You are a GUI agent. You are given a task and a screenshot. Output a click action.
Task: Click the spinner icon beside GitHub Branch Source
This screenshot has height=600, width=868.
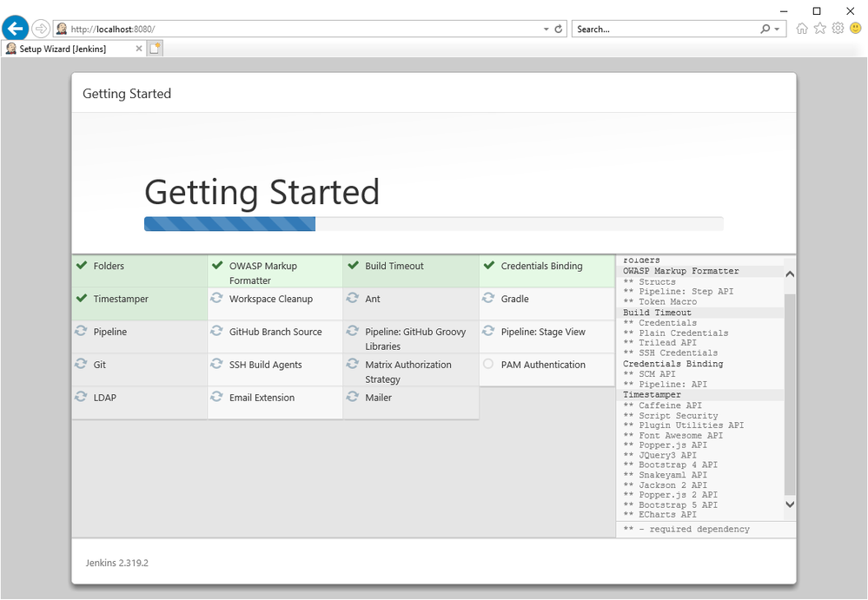coord(216,331)
